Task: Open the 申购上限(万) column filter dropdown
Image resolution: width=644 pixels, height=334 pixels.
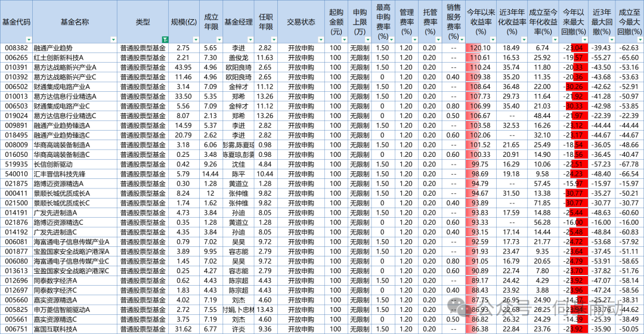Action: point(368,40)
